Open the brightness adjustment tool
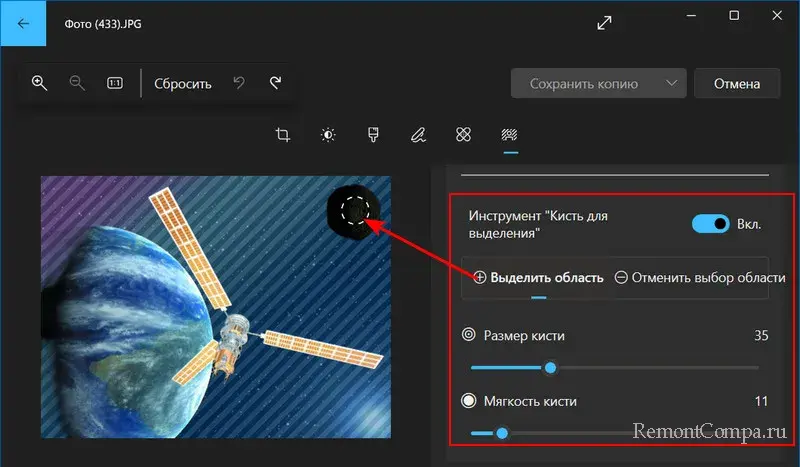The height and width of the screenshot is (467, 800). [328, 135]
